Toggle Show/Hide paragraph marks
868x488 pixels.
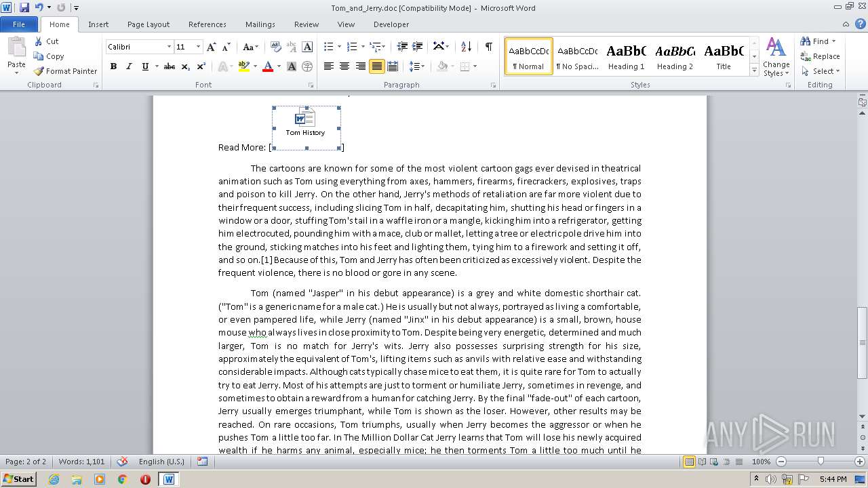(x=488, y=47)
